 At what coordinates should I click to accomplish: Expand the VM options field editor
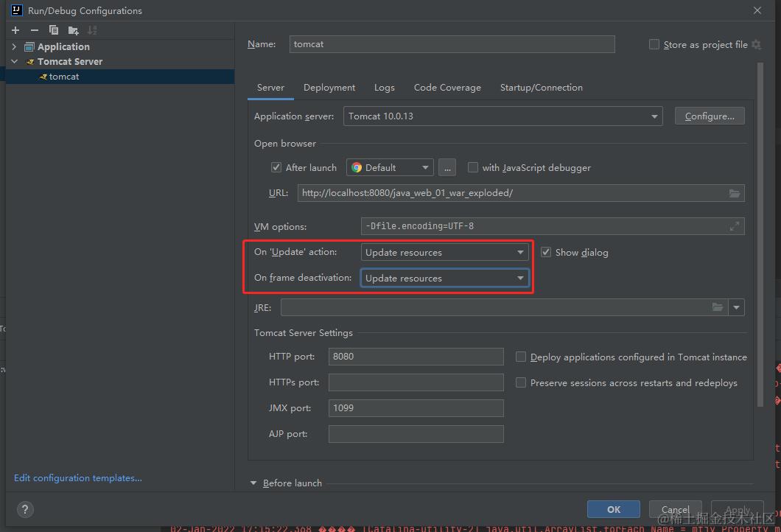734,226
